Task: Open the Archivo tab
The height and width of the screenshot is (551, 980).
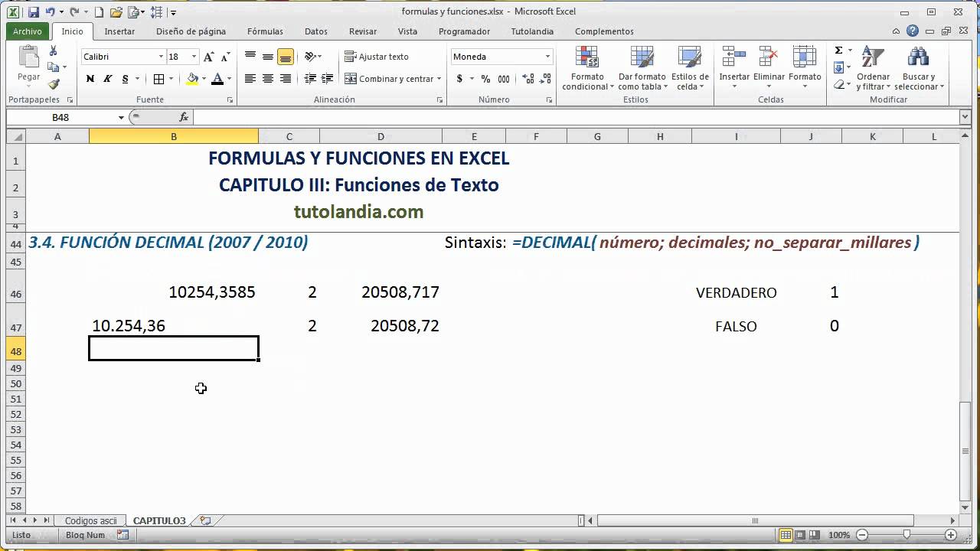Action: tap(28, 31)
